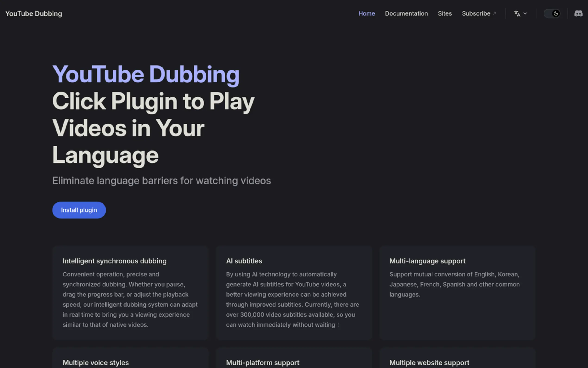This screenshot has height=368, width=588.
Task: Click the external arrow beside Subscribe
Action: 494,13
